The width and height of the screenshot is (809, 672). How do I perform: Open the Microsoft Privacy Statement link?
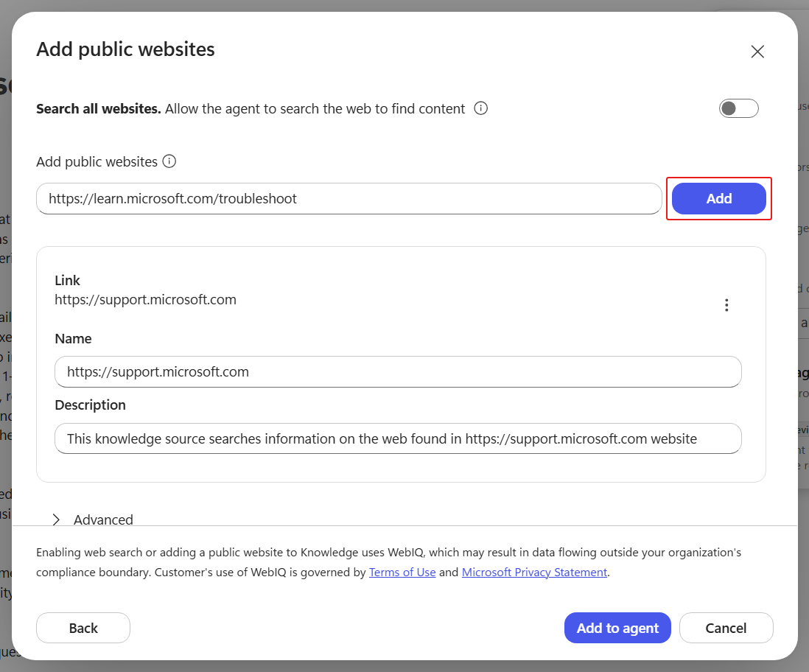pyautogui.click(x=534, y=573)
